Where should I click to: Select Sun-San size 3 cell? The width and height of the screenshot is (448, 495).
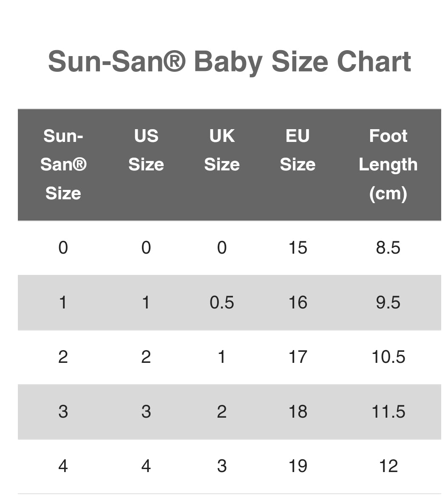pos(63,412)
